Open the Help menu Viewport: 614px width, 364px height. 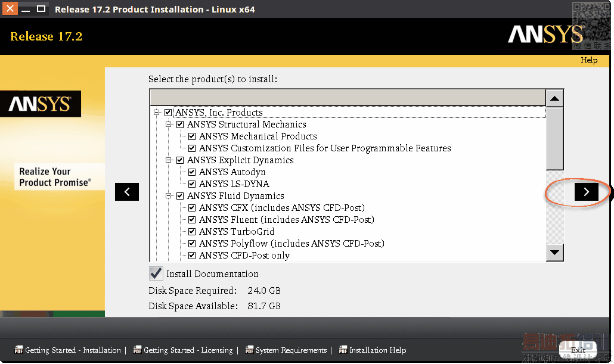pyautogui.click(x=589, y=60)
